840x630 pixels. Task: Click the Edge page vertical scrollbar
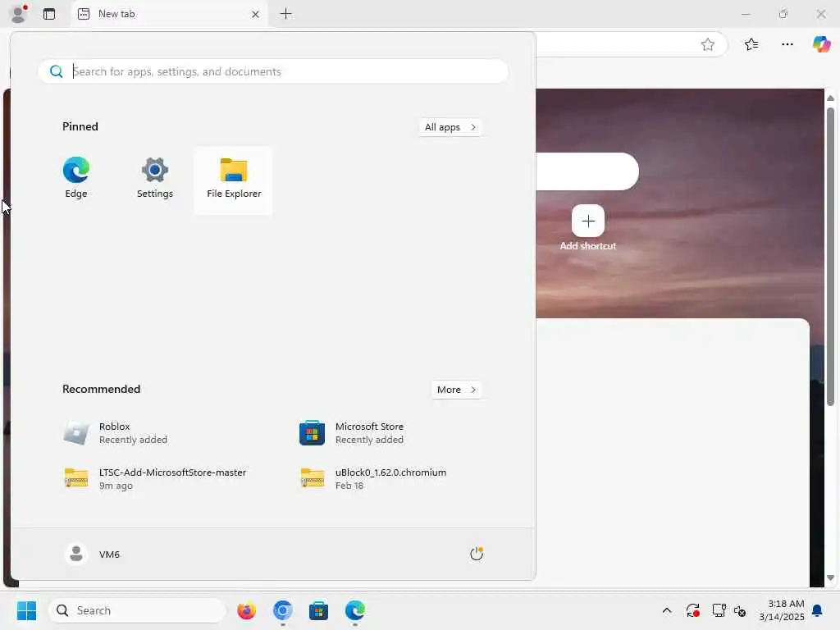pos(830,257)
